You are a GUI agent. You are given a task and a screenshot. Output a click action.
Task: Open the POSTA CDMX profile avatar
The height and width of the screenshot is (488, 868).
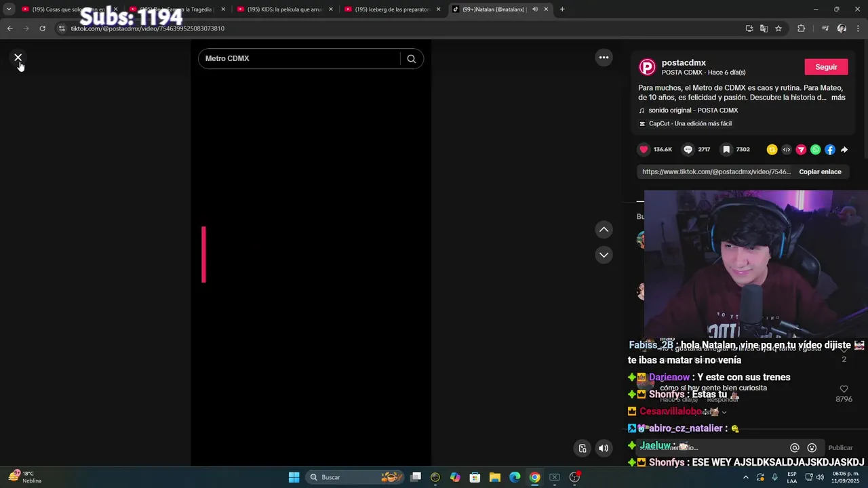(x=648, y=67)
